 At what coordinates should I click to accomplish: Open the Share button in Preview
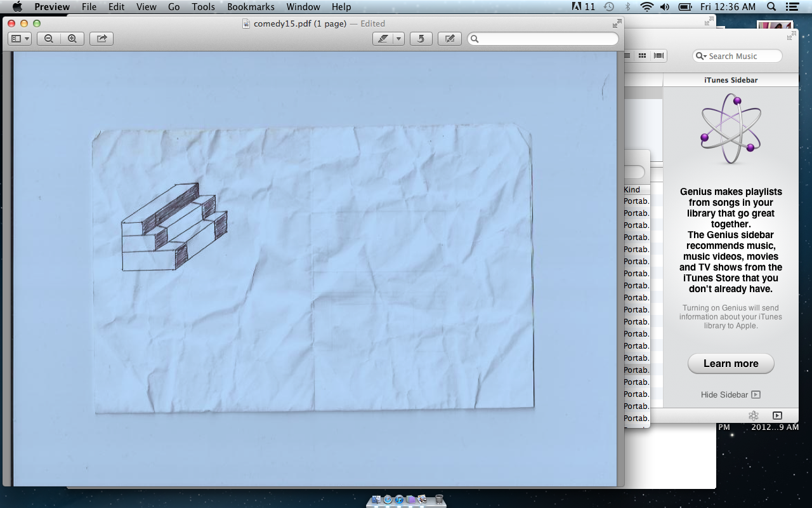(x=101, y=39)
